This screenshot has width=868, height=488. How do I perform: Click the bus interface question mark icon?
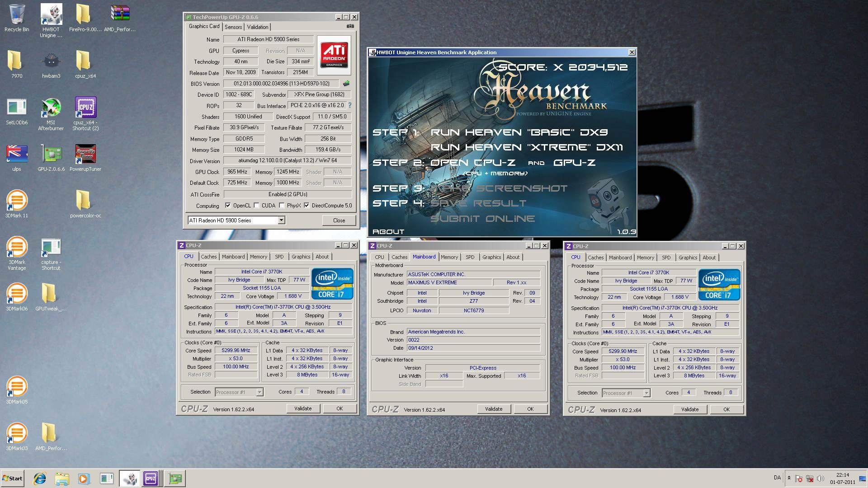[349, 105]
